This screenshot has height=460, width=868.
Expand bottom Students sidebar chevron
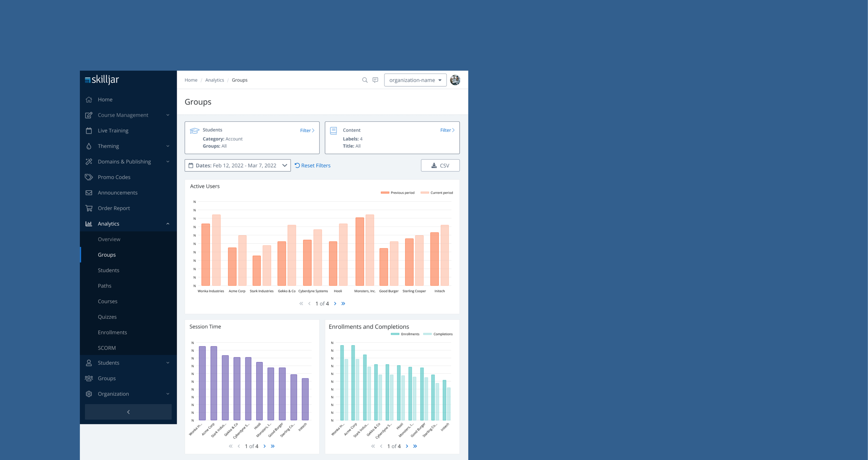(168, 363)
